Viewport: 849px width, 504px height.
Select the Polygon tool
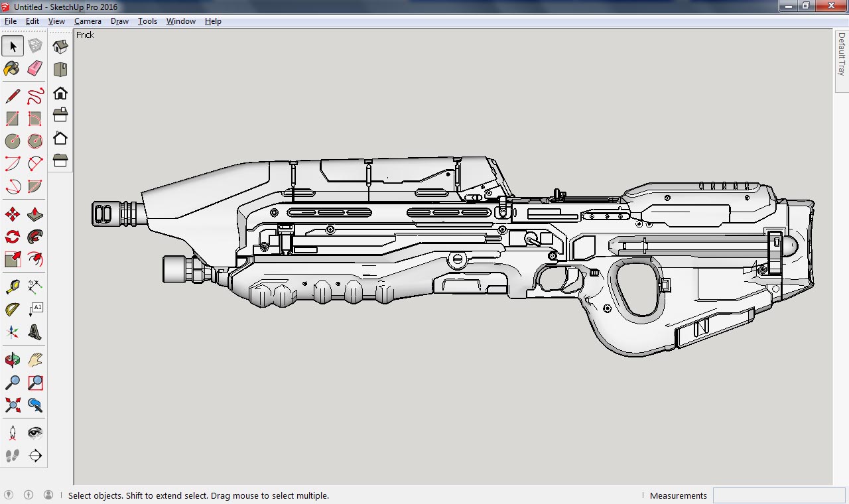(35, 141)
